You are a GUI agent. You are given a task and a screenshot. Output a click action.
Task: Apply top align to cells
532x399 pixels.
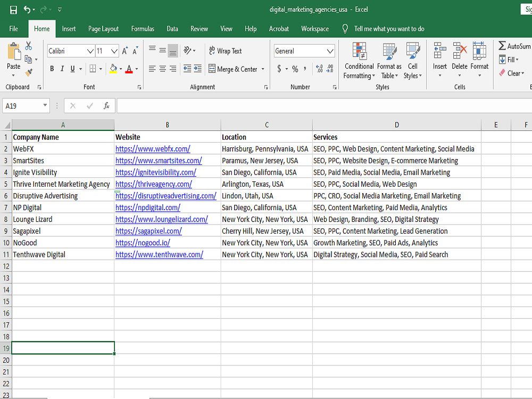pyautogui.click(x=152, y=48)
